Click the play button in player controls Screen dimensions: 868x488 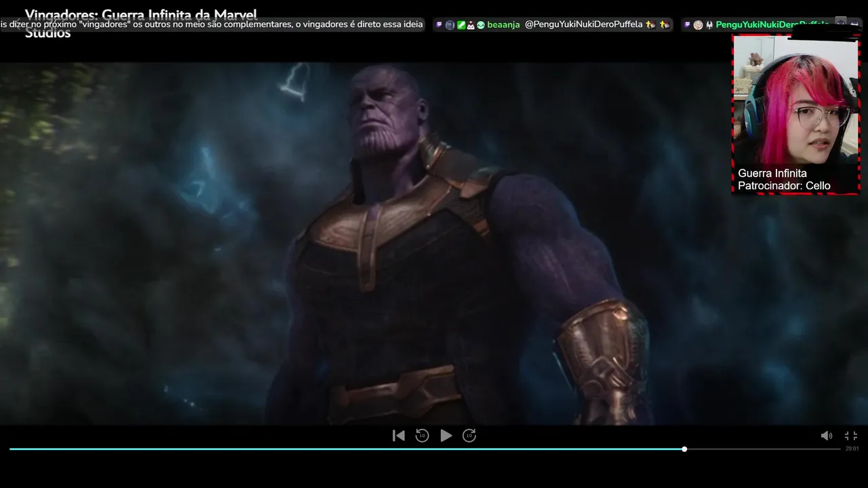[446, 436]
